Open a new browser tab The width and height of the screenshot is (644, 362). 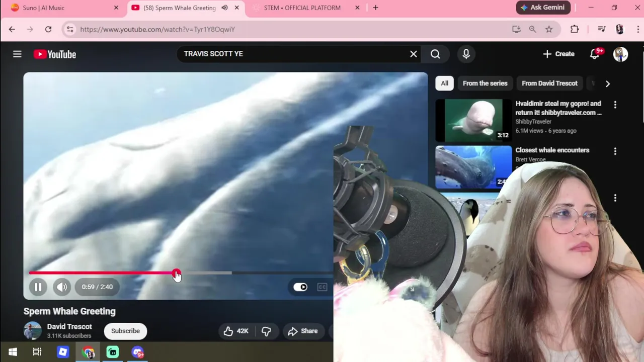point(375,8)
